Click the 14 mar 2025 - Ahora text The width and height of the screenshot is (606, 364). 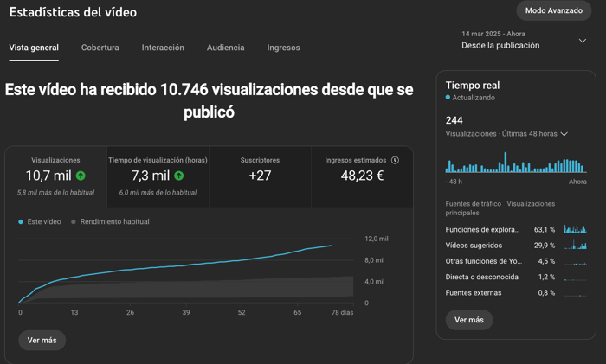click(493, 34)
